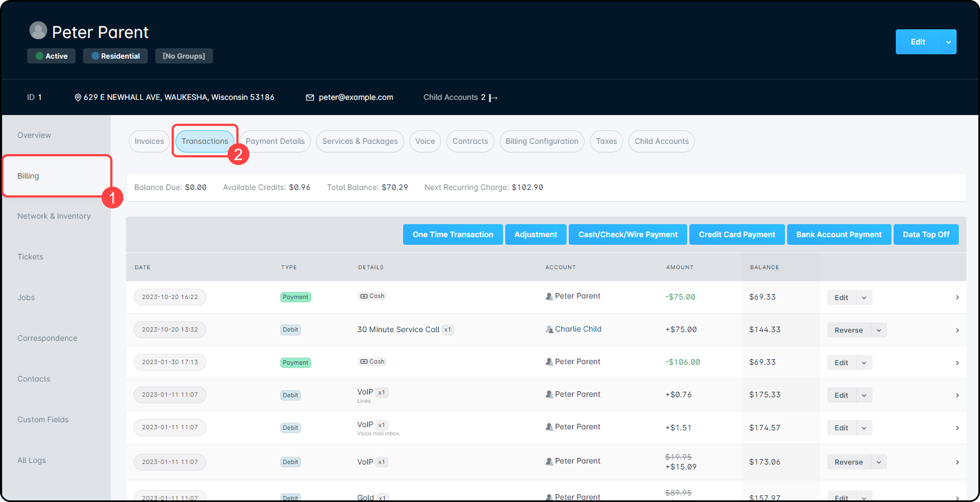This screenshot has width=980, height=502.
Task: Switch to the Invoices tab
Action: pyautogui.click(x=149, y=141)
